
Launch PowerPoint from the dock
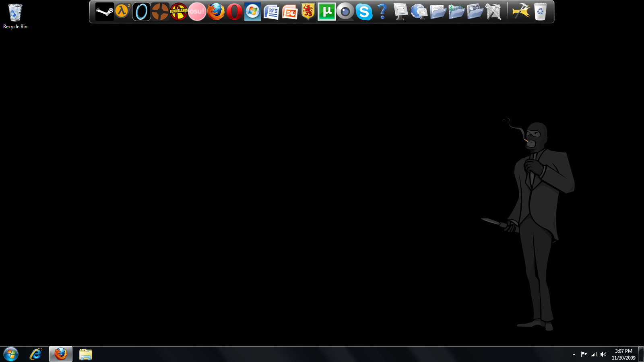tap(290, 12)
